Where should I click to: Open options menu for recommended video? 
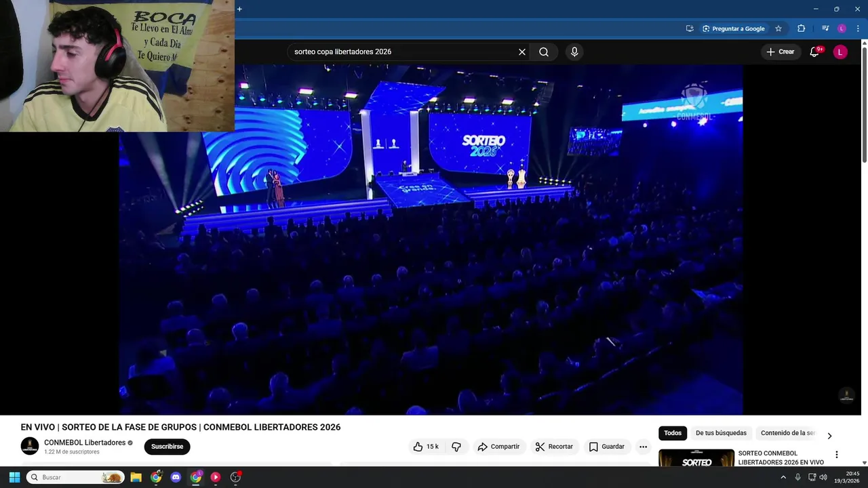(836, 455)
